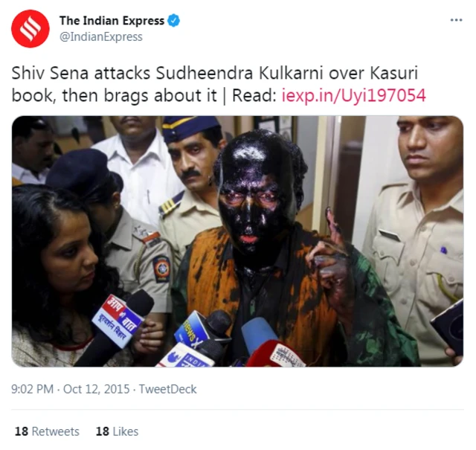Open the iexp.in/Uyi197054 link
476x450 pixels.
click(354, 95)
